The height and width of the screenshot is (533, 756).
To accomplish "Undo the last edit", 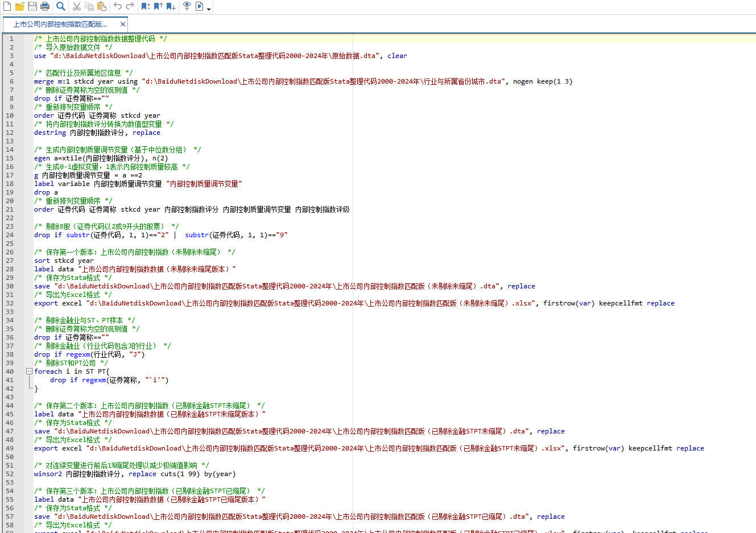I will [118, 6].
